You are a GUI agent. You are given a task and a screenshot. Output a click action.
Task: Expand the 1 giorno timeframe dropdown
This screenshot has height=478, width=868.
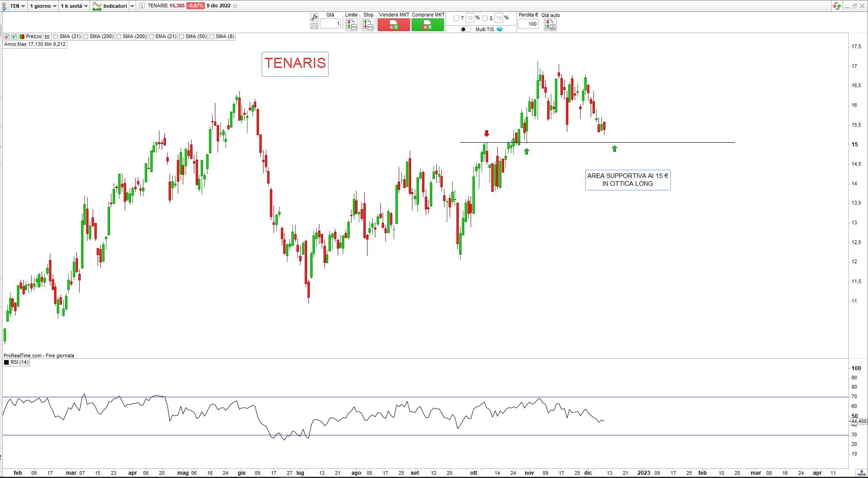[43, 6]
